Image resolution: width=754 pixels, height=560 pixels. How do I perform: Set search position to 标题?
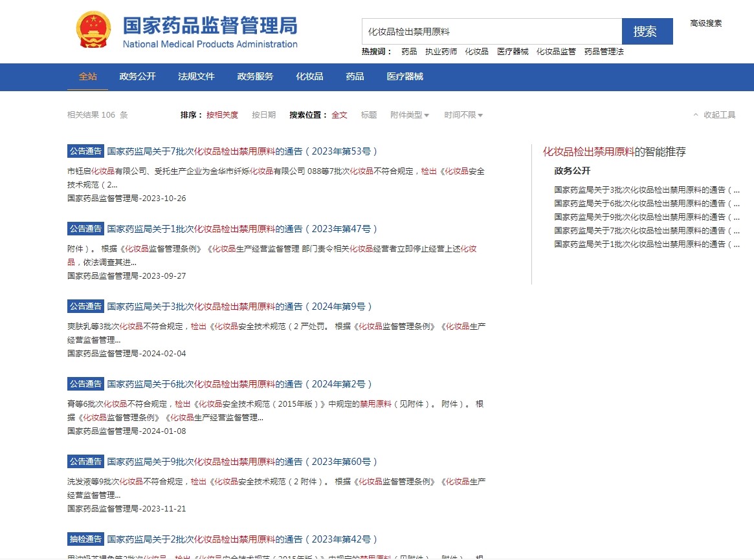pos(369,115)
